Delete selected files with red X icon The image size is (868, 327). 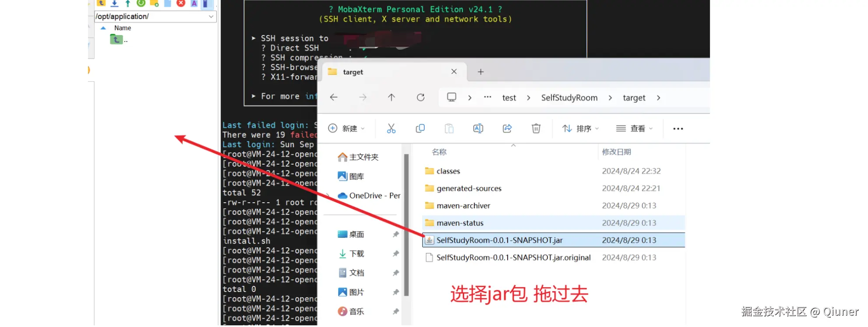tap(181, 3)
